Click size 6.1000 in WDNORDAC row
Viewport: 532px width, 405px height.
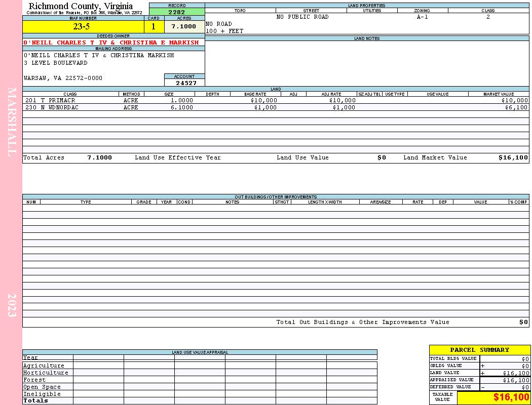tap(182, 107)
